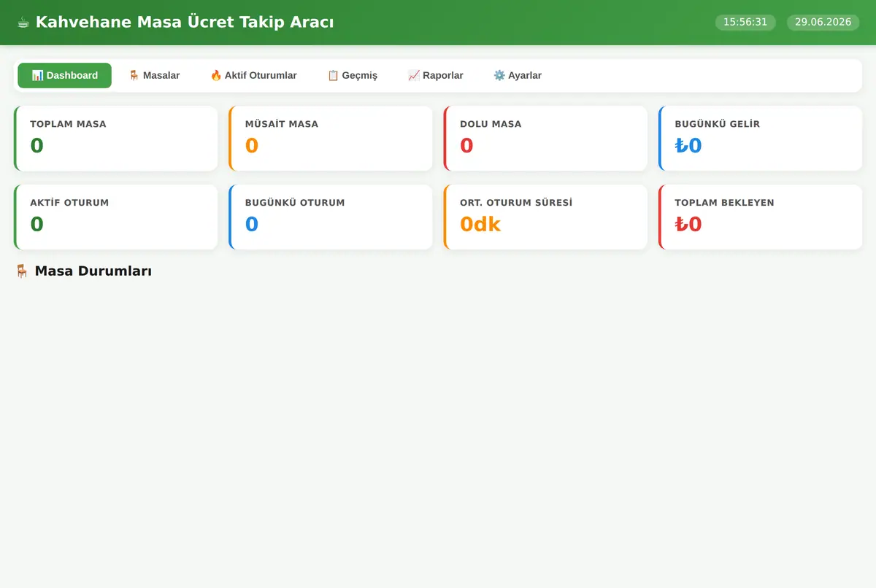Select the Müsait Masa stat card
The width and height of the screenshot is (876, 588).
click(x=331, y=139)
